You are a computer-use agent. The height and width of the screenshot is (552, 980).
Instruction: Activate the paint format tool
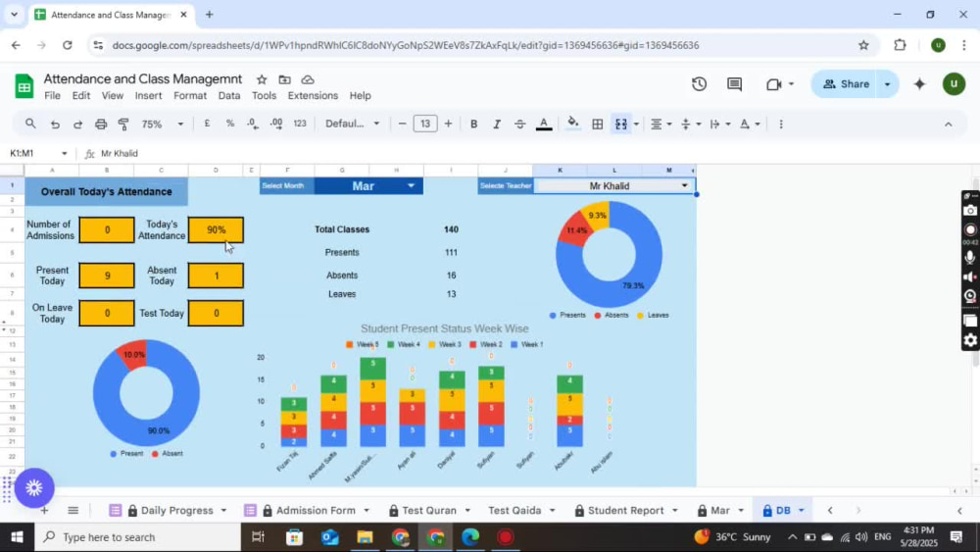[123, 124]
